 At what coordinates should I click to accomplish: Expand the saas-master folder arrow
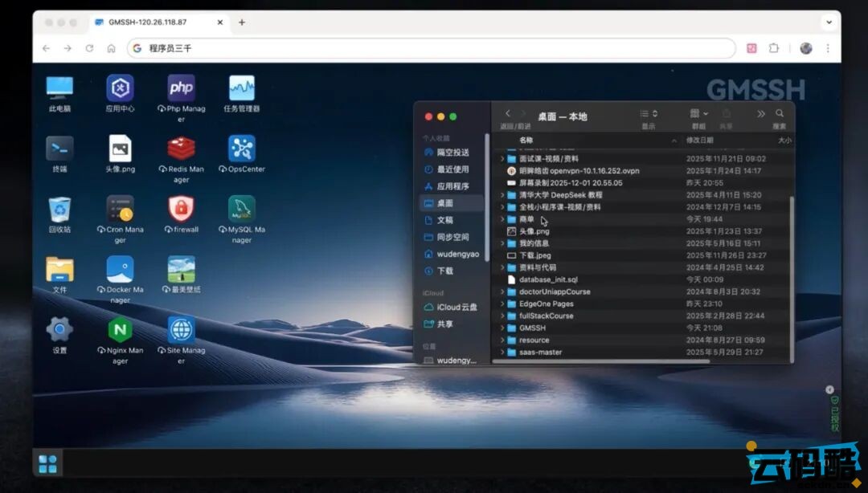click(x=502, y=352)
